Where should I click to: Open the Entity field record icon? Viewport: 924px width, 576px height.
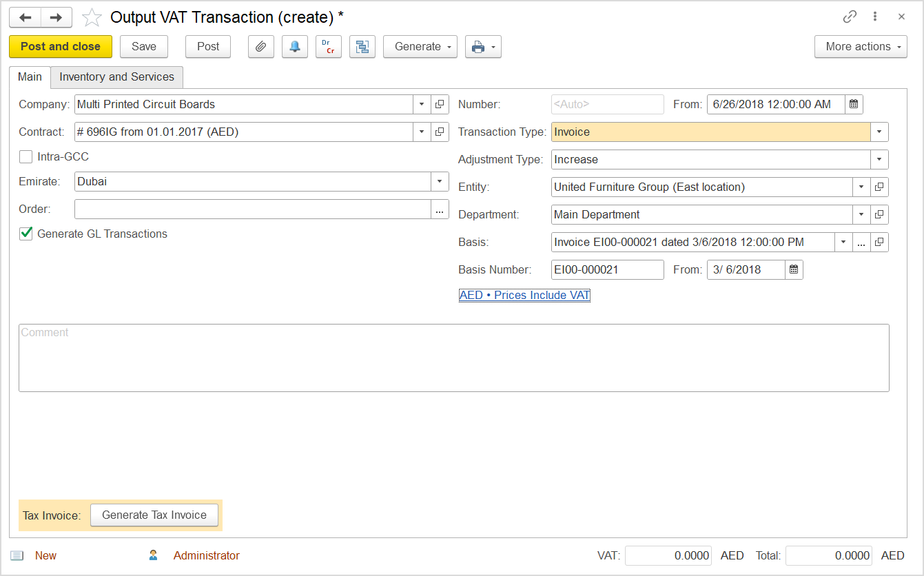(x=879, y=187)
